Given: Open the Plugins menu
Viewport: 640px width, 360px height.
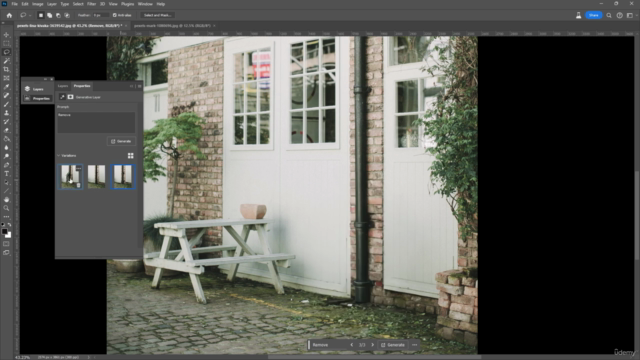Looking at the screenshot, I should (x=127, y=4).
